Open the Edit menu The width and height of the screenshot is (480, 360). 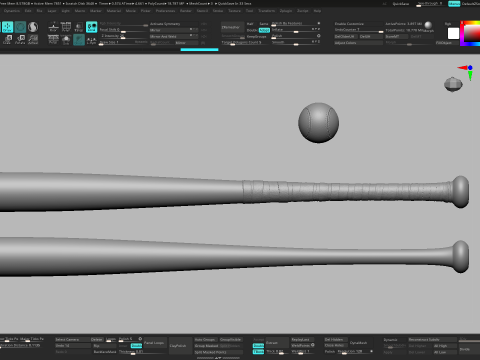pos(28,11)
